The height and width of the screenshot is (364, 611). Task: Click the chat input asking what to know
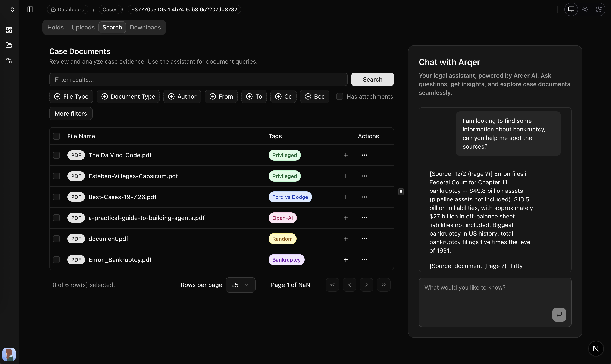pos(495,302)
